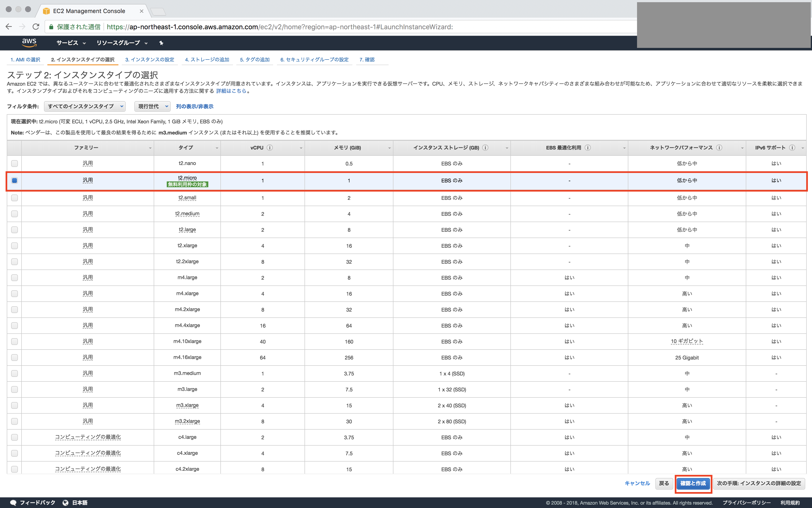Click the IPv6 サポート info icon
The width and height of the screenshot is (812, 508).
[x=792, y=148]
